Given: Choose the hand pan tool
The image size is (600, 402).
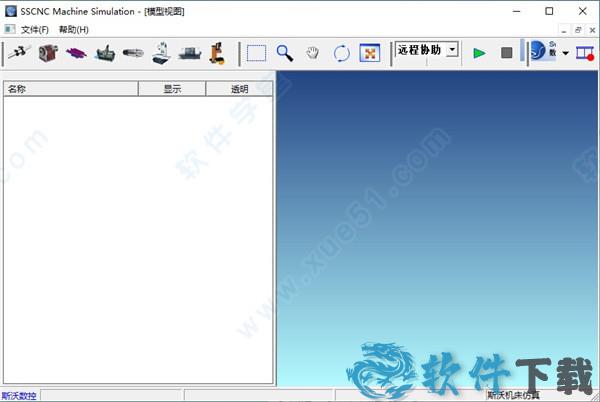Looking at the screenshot, I should (313, 53).
